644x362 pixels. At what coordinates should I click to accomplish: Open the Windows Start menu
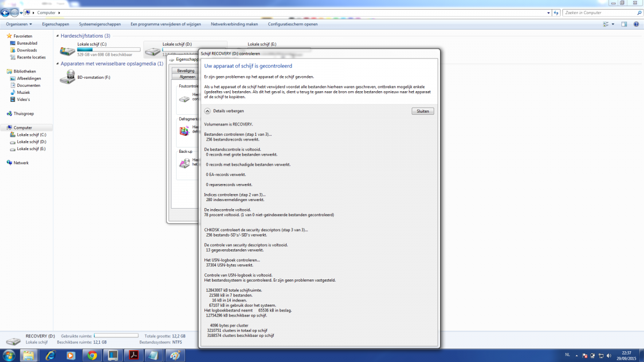pyautogui.click(x=9, y=355)
